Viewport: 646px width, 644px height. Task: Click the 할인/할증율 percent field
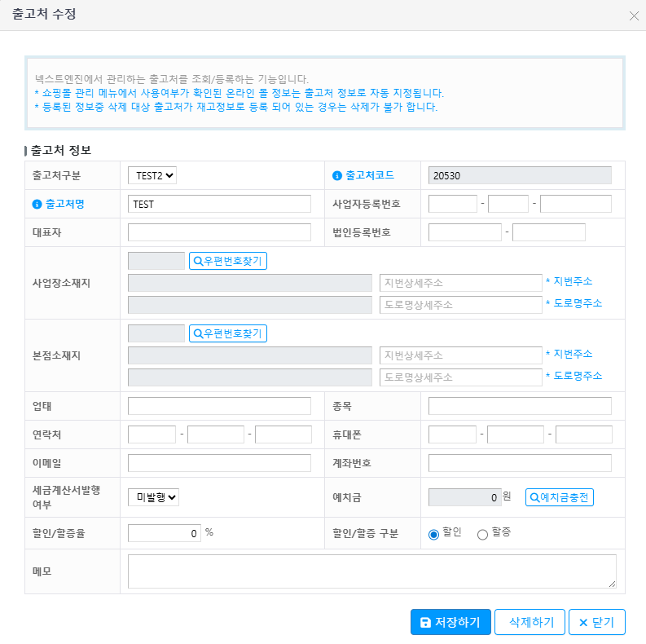coord(165,533)
